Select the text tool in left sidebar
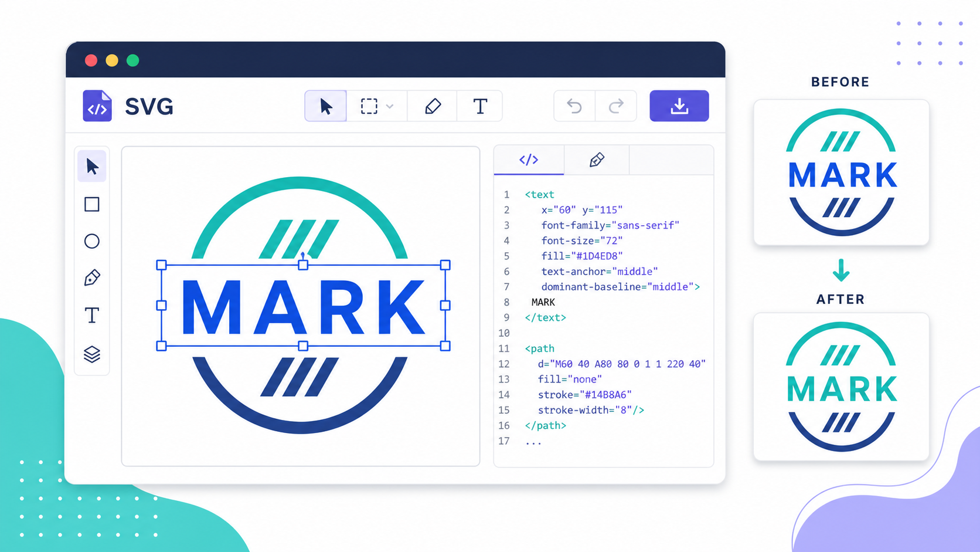Image resolution: width=980 pixels, height=552 pixels. pyautogui.click(x=92, y=315)
